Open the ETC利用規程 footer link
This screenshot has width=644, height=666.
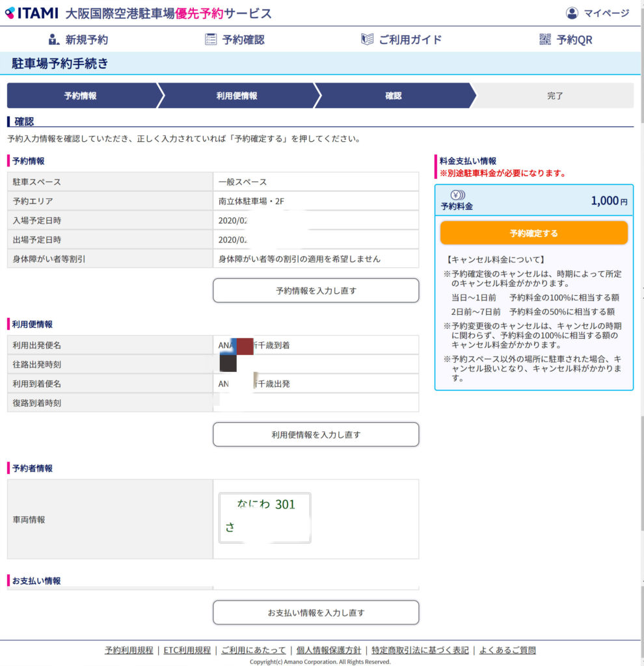[x=187, y=650]
